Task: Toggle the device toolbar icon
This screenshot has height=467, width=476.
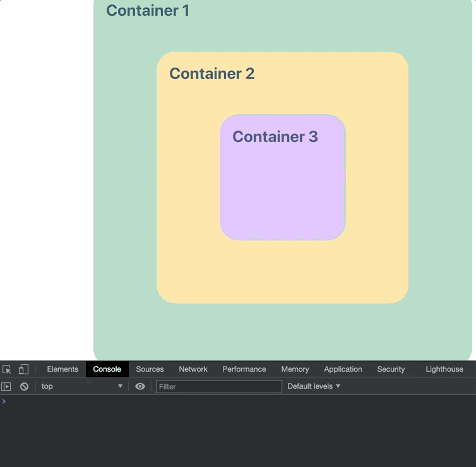Action: tap(23, 369)
